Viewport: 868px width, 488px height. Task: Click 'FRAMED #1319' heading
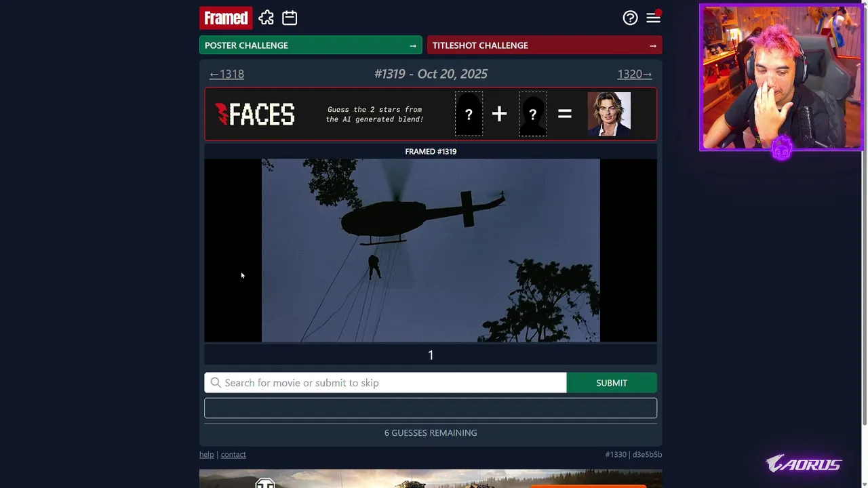pyautogui.click(x=431, y=151)
